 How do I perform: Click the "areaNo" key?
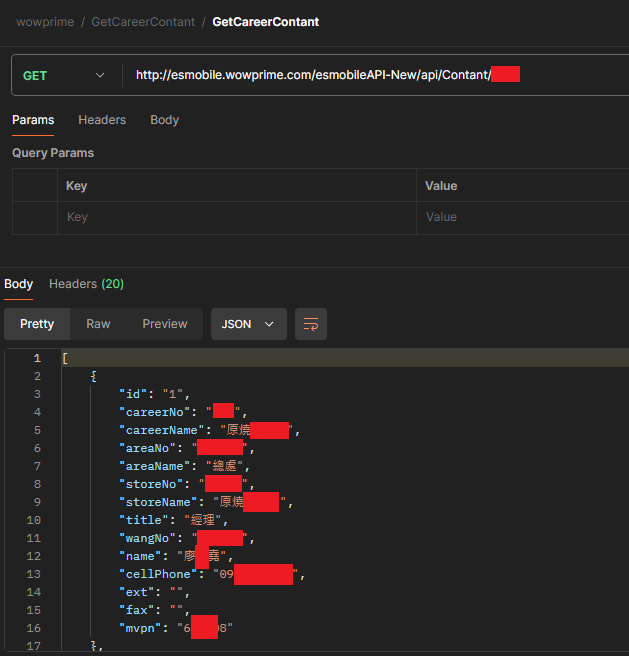(x=147, y=448)
